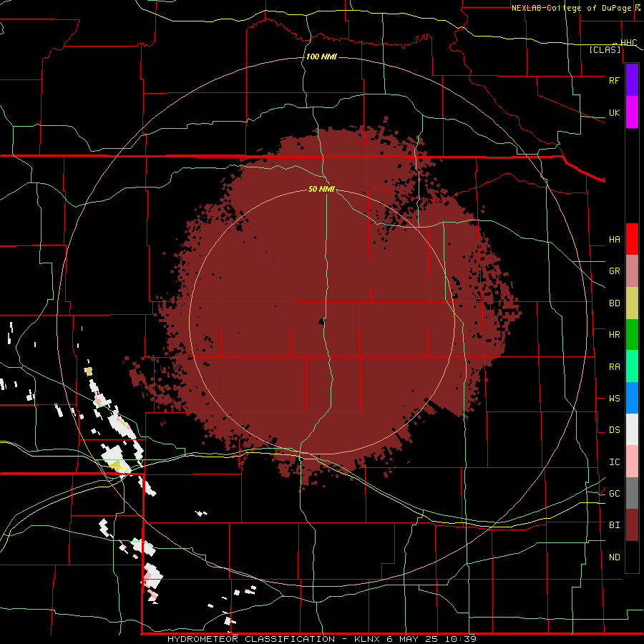
Task: Click the RA legend label
Action: [614, 366]
